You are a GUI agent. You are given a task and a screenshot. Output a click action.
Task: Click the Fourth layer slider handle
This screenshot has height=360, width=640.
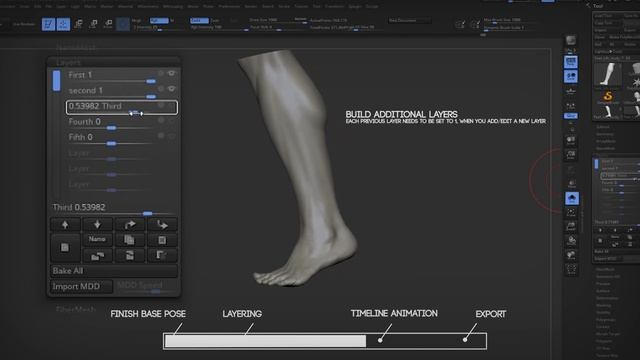coord(111,128)
